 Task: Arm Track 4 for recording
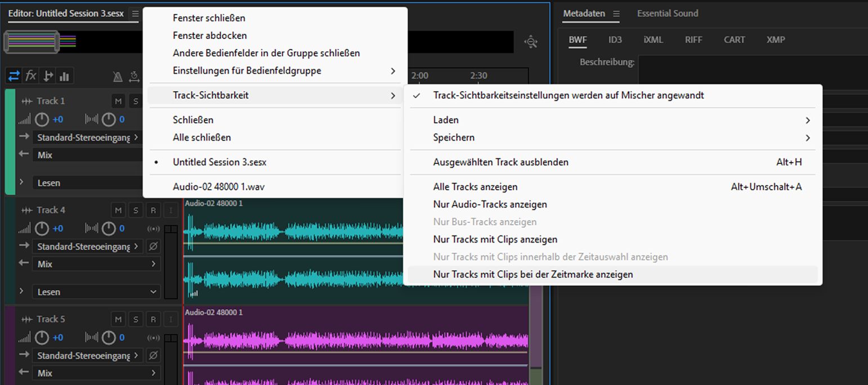pyautogui.click(x=153, y=211)
